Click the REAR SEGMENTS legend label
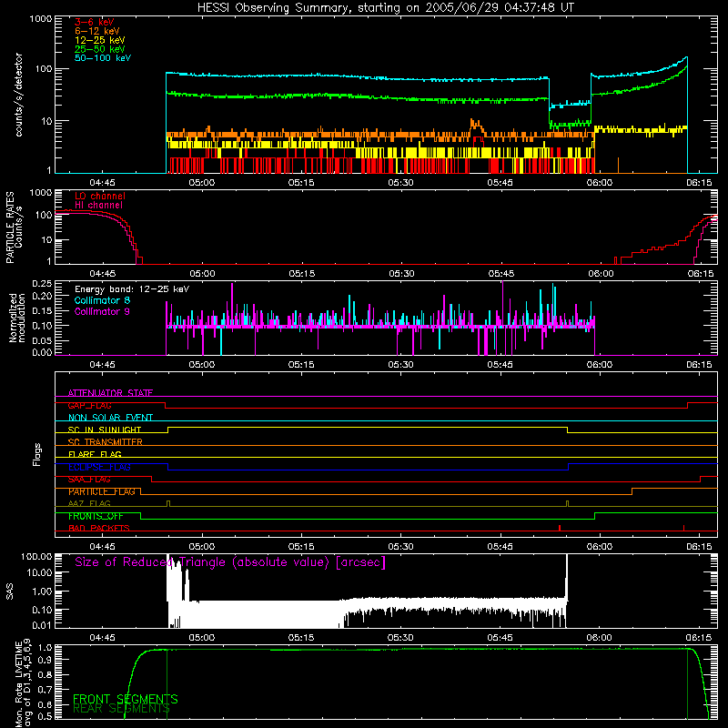This screenshot has height=728, width=728. (121, 709)
